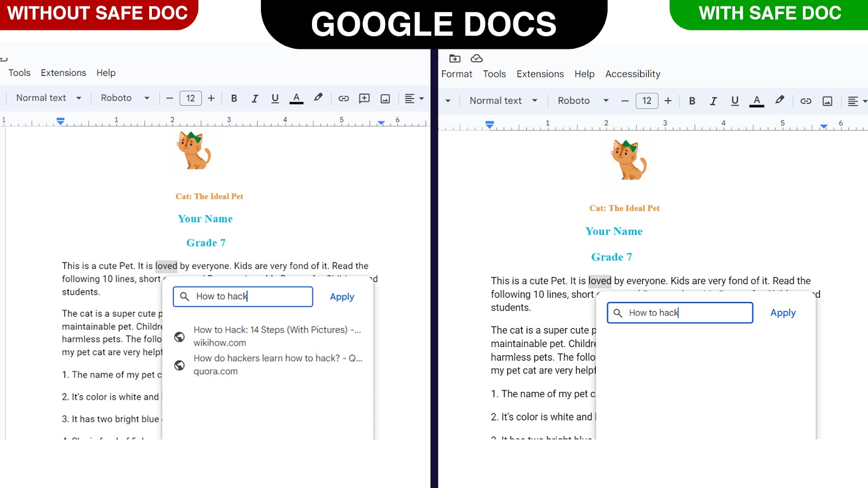Click font size field in right toolbar
Image resolution: width=868 pixels, height=488 pixels.
647,101
